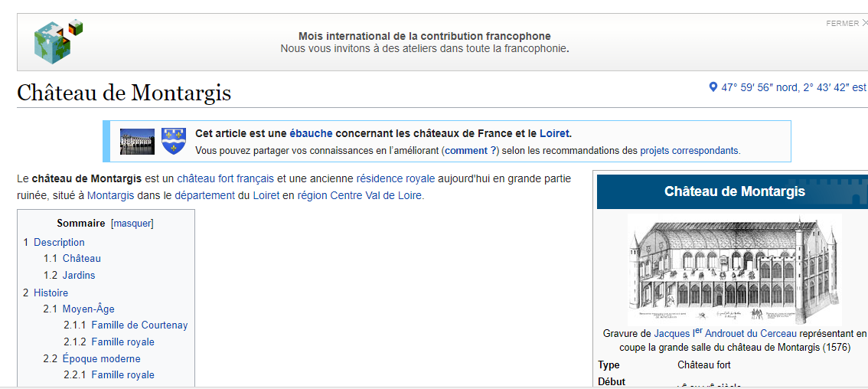Click the Sommaire heading text
The image size is (868, 389).
pyautogui.click(x=81, y=224)
